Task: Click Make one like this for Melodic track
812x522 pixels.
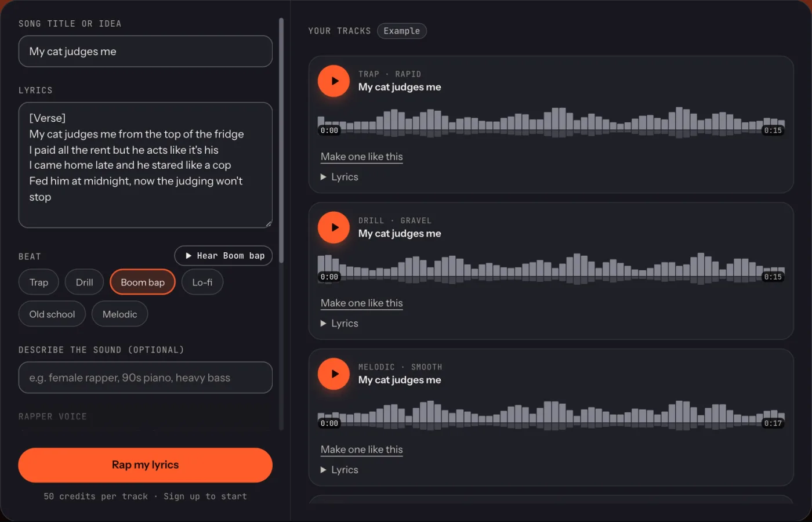Action: (x=362, y=449)
